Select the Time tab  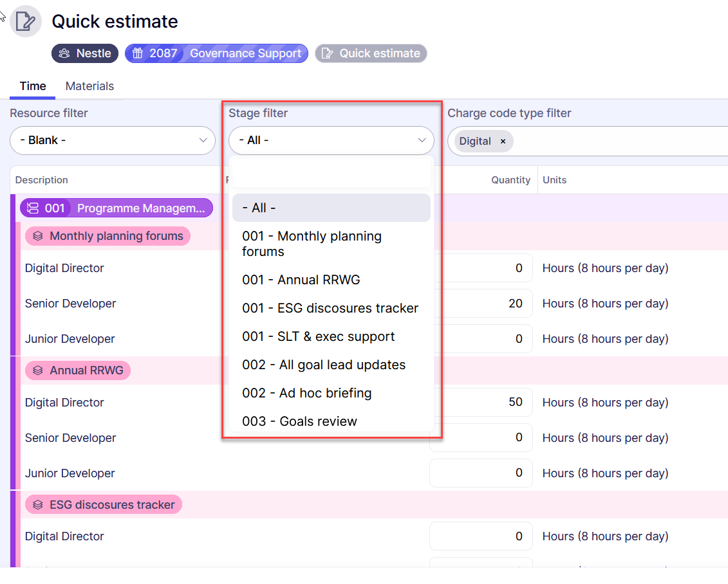coord(33,86)
